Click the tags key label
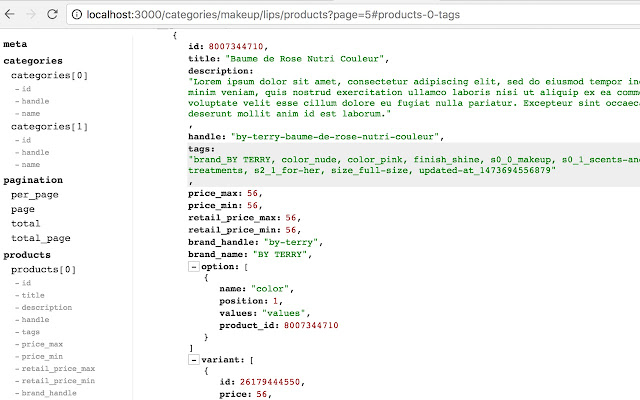Screen dimensions: 640x400 pyautogui.click(x=201, y=149)
